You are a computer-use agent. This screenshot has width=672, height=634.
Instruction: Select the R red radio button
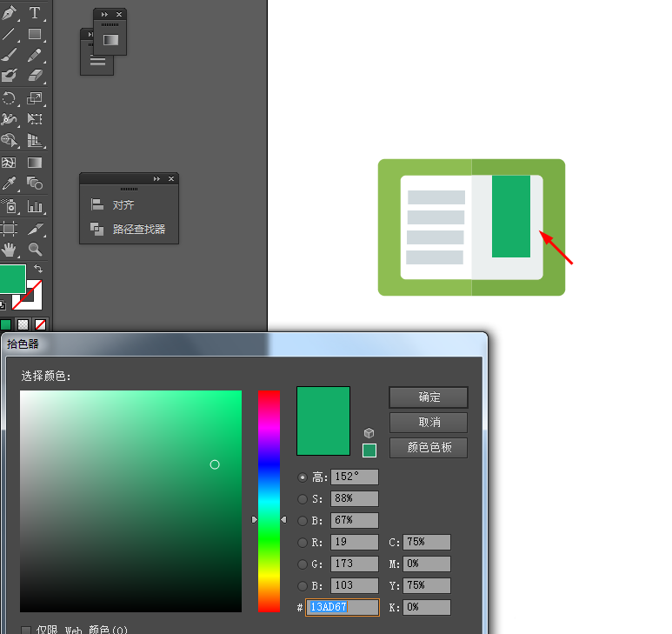click(x=303, y=543)
